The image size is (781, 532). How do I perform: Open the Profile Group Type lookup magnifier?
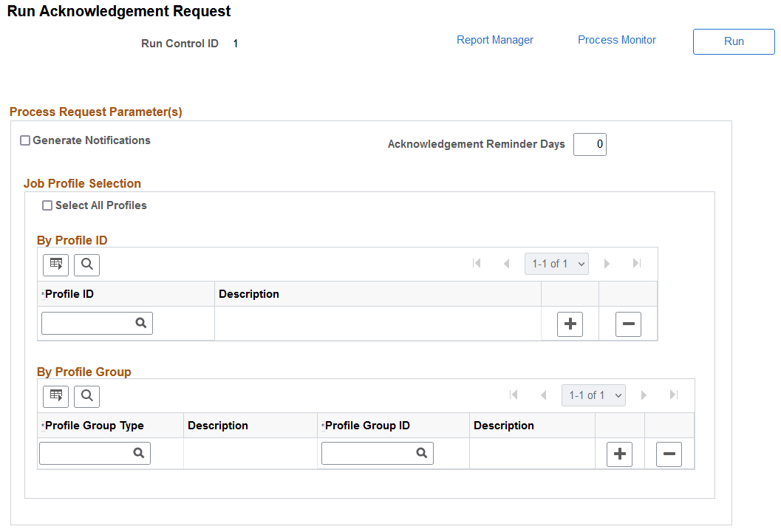tap(139, 453)
